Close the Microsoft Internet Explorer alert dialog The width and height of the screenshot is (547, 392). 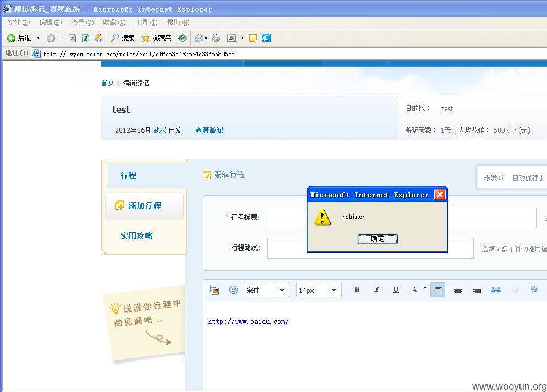coord(440,194)
